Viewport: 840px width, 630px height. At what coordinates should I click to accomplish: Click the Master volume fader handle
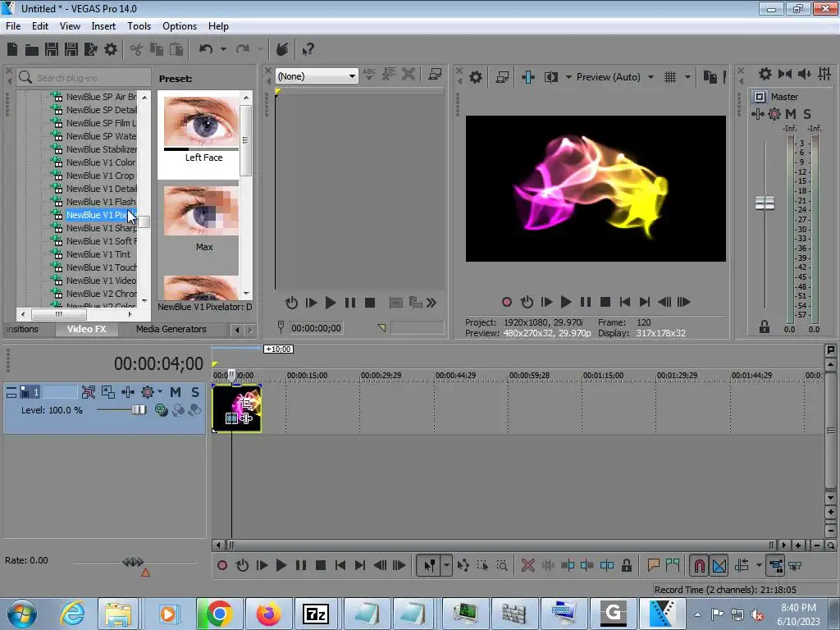point(765,203)
